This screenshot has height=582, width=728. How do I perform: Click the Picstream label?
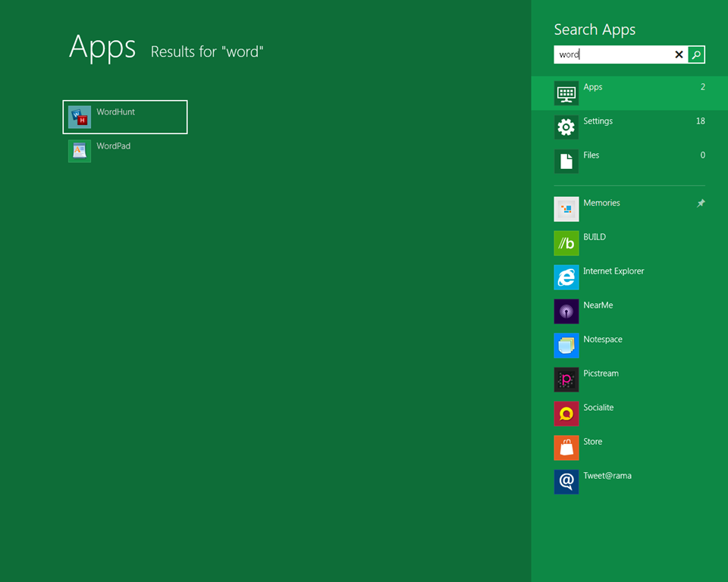601,374
